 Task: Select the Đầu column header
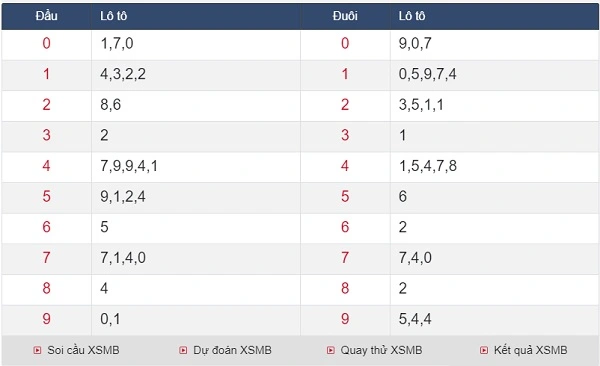[47, 16]
